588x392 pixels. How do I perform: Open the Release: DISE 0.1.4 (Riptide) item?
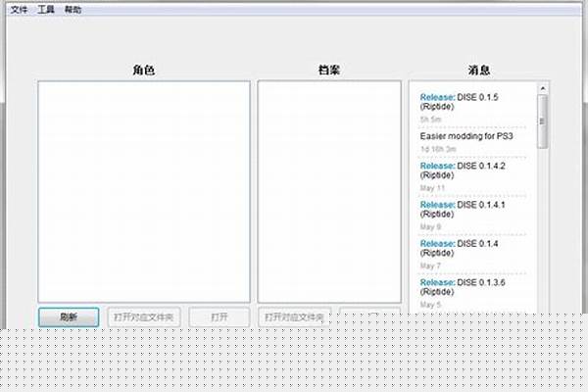pos(459,248)
